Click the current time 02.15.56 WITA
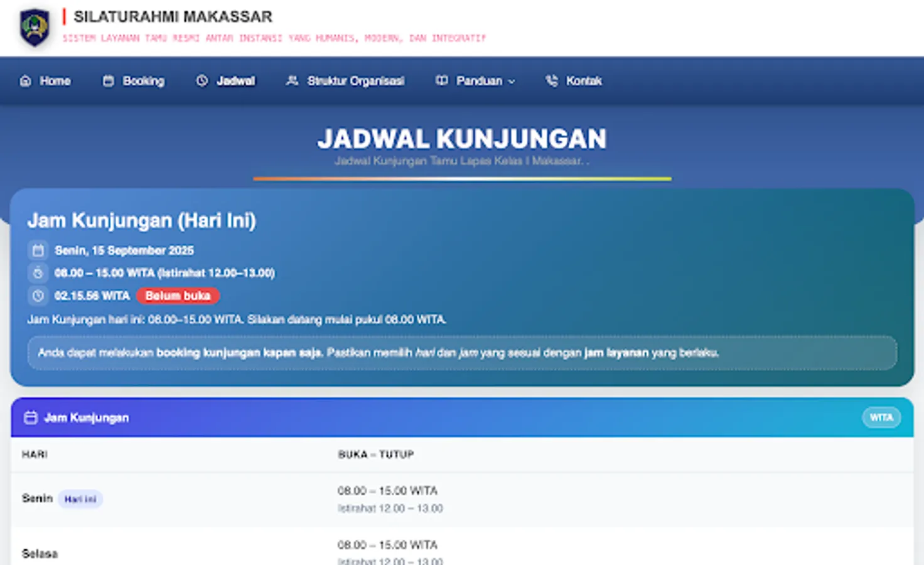The image size is (924, 565). pos(92,296)
